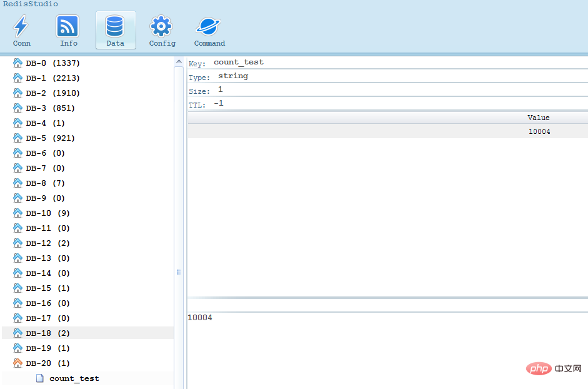This screenshot has width=588, height=389.
Task: Click the DB-12 house icon
Action: [x=17, y=243]
